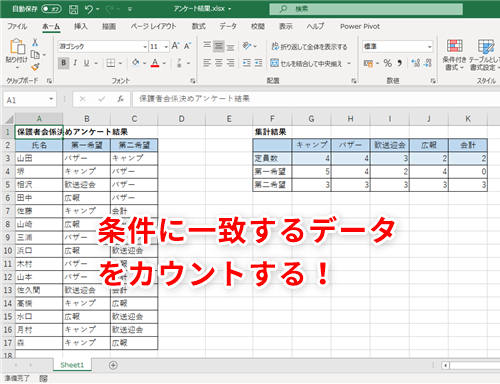Open the Name Box dropdown arrow
The image size is (500, 384).
(51, 99)
